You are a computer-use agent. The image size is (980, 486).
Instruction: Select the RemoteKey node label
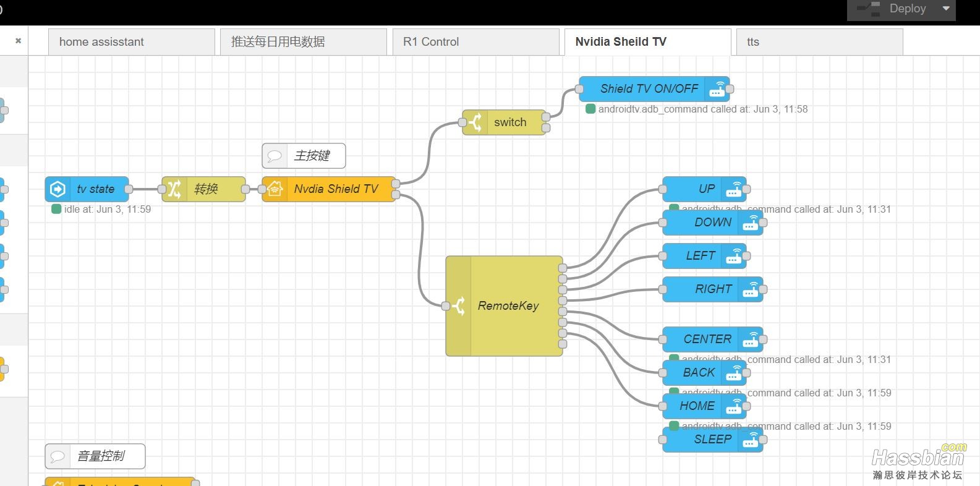click(508, 306)
